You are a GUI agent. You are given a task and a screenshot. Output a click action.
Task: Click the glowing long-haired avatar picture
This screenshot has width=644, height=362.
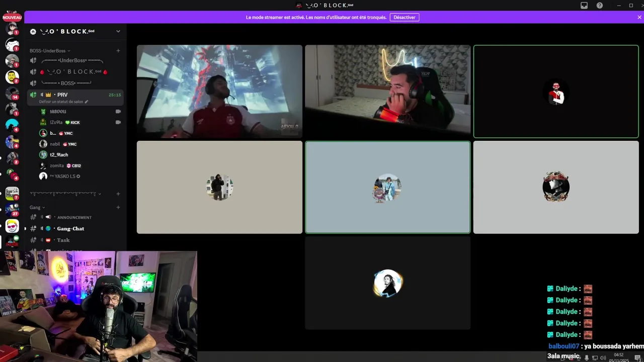coord(388,283)
